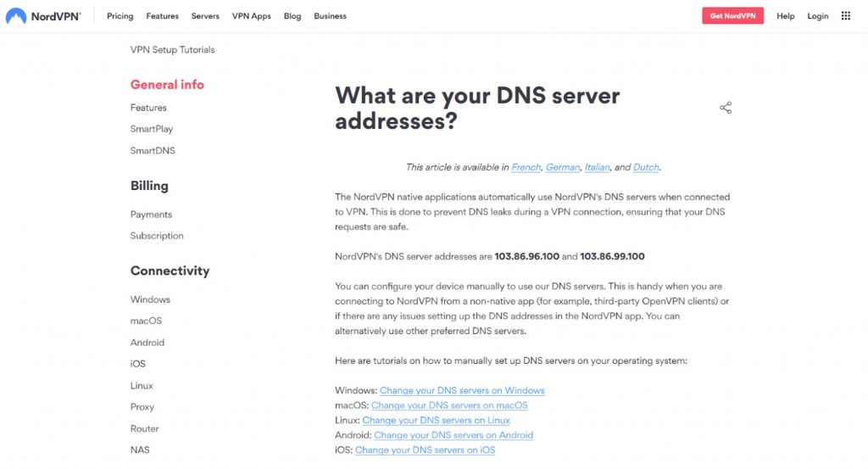Open the French version of the article
The image size is (868, 469).
526,167
